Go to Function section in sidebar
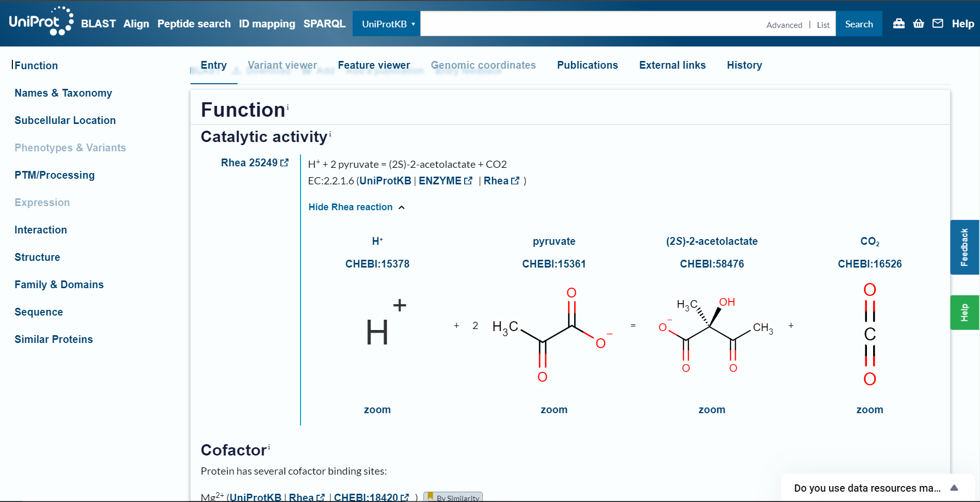This screenshot has height=502, width=980. click(36, 66)
